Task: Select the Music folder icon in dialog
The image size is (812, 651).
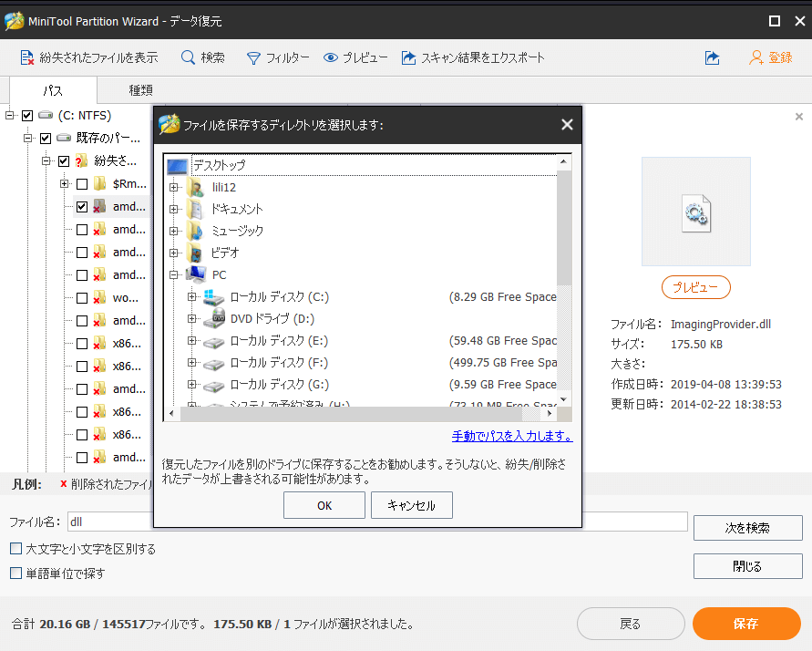Action: click(x=196, y=231)
